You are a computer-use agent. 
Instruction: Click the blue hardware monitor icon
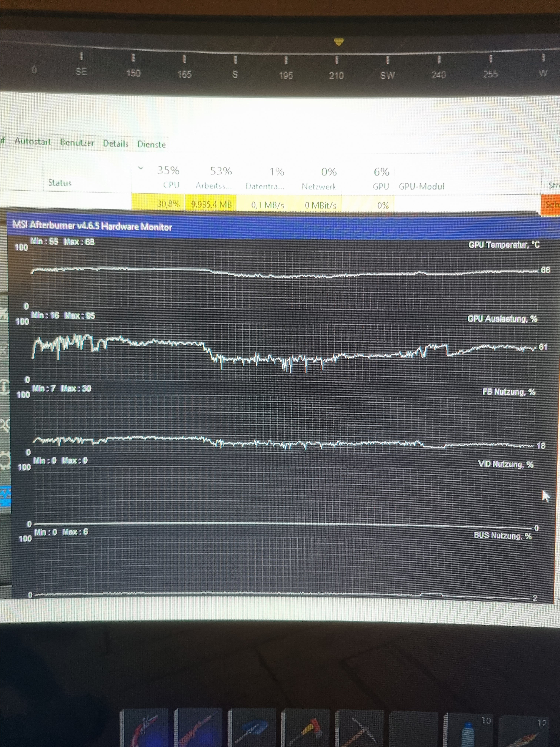(x=5, y=496)
